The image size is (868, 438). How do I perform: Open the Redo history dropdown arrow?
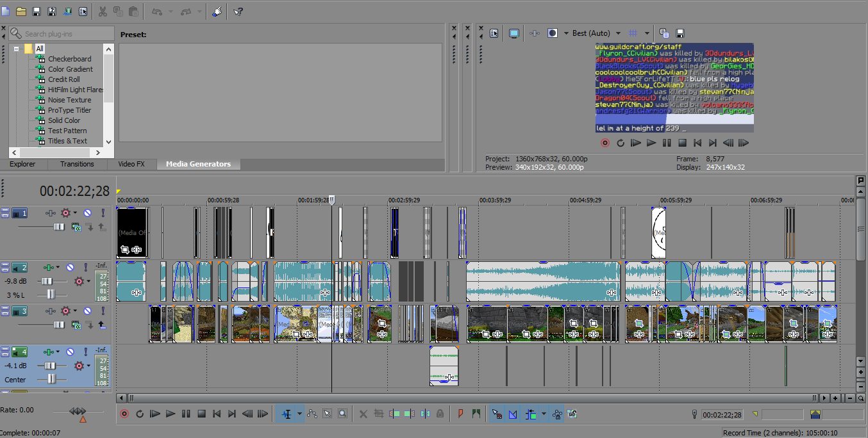(x=199, y=12)
